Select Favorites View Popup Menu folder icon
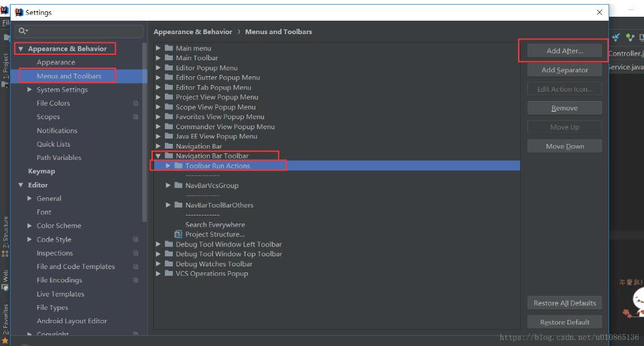This screenshot has height=346, width=644. [x=169, y=116]
